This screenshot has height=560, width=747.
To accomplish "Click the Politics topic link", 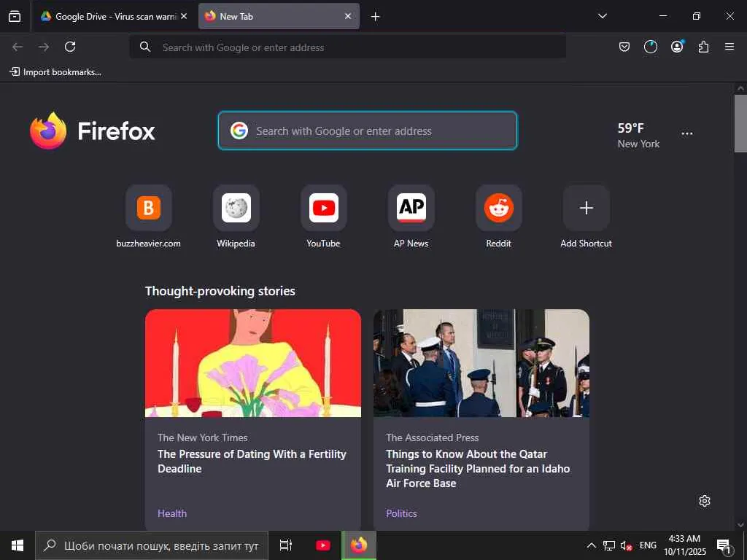I will (401, 513).
